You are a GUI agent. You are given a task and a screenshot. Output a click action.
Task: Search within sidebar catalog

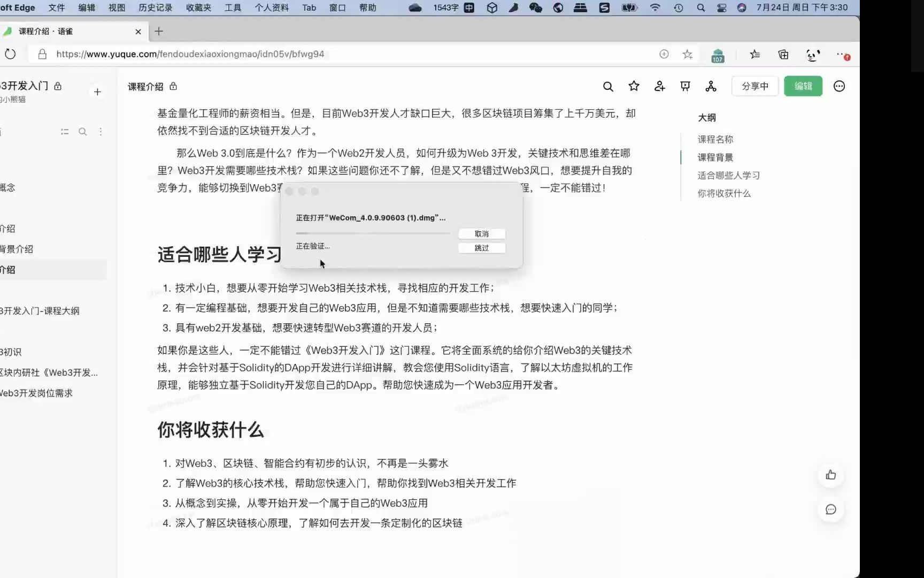click(x=83, y=132)
